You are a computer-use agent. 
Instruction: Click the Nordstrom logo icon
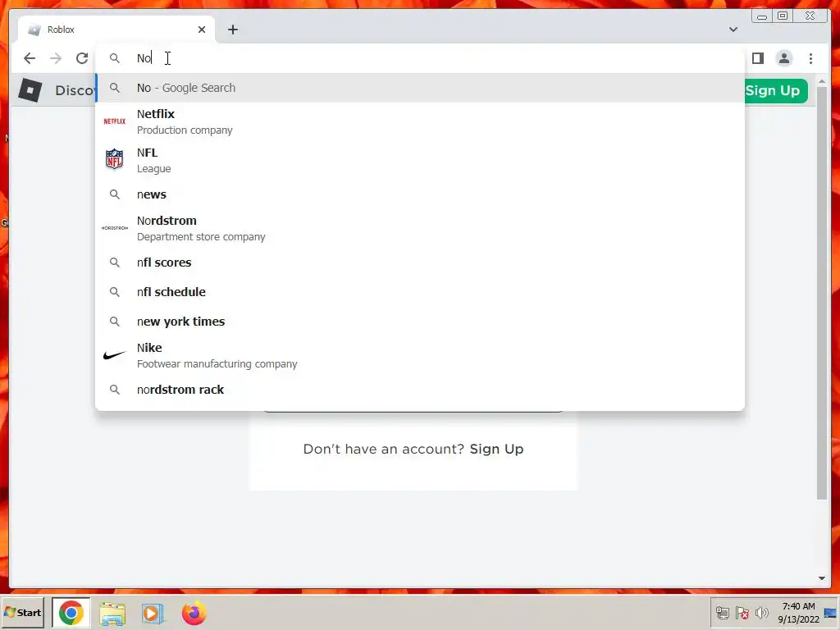click(114, 228)
